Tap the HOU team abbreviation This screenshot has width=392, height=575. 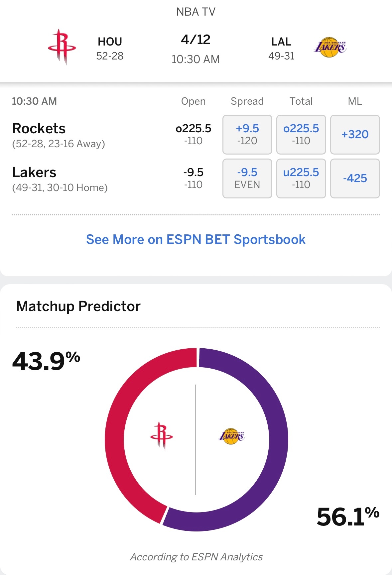pyautogui.click(x=110, y=42)
